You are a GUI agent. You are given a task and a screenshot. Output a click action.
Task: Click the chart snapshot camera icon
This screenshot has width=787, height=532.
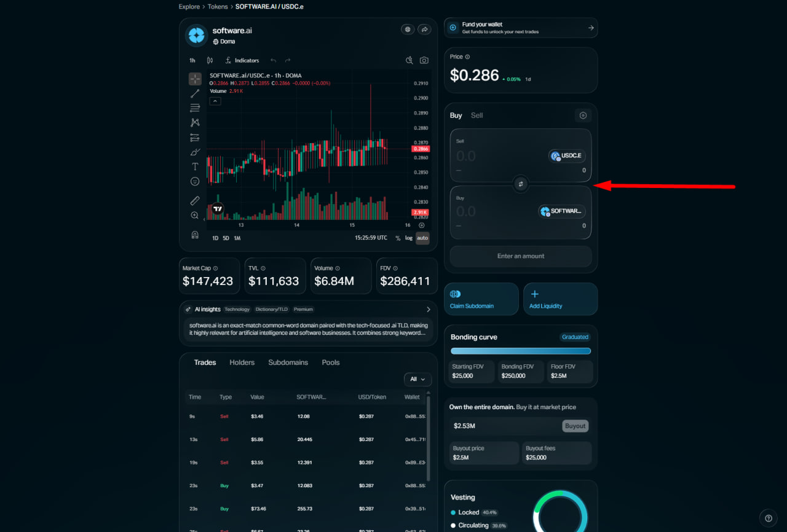click(424, 60)
